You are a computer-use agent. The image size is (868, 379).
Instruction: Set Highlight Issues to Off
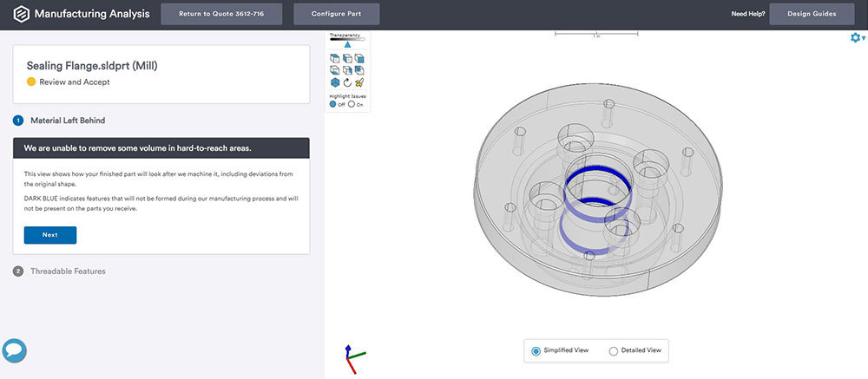(x=332, y=104)
